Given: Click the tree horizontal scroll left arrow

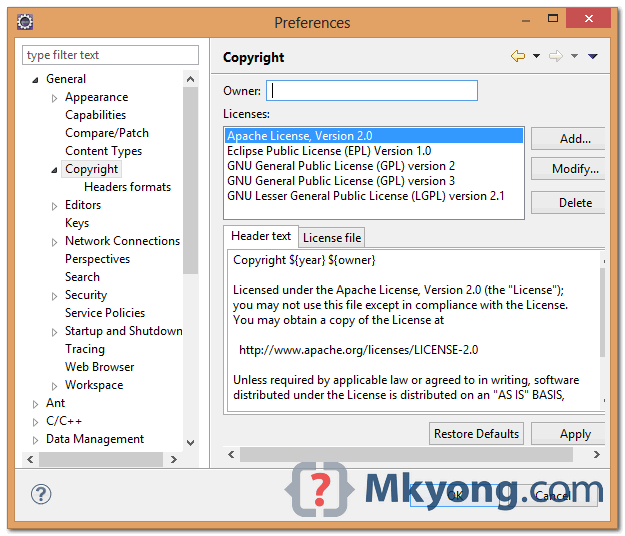Looking at the screenshot, I should (x=30, y=459).
